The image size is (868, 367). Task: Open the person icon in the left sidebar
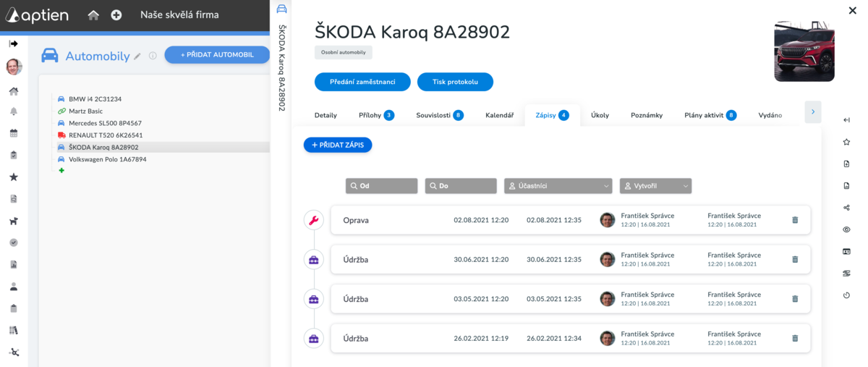(13, 286)
